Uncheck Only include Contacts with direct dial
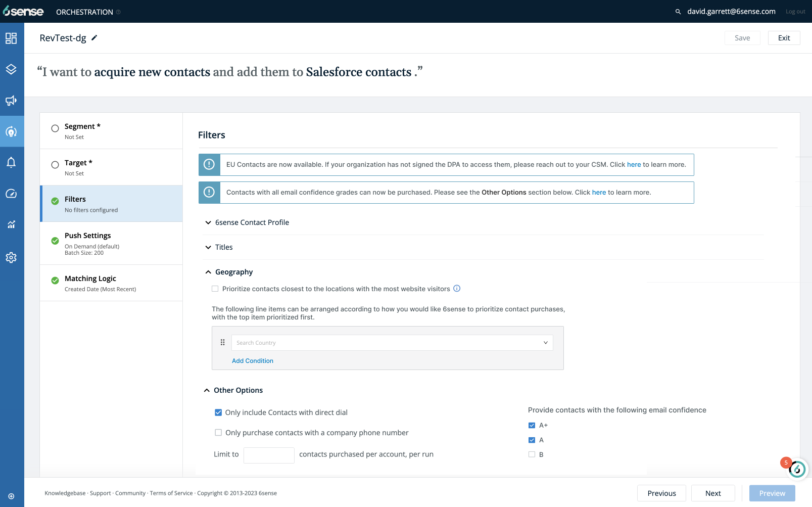 (x=218, y=412)
